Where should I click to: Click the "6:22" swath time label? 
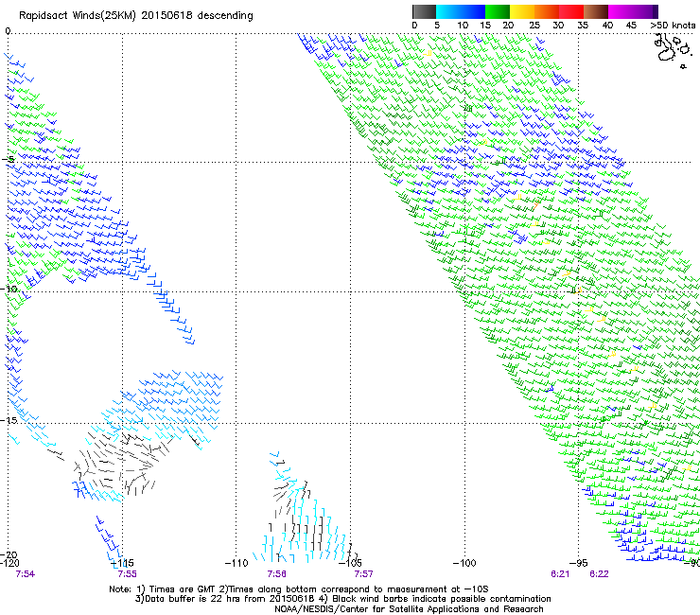(599, 574)
